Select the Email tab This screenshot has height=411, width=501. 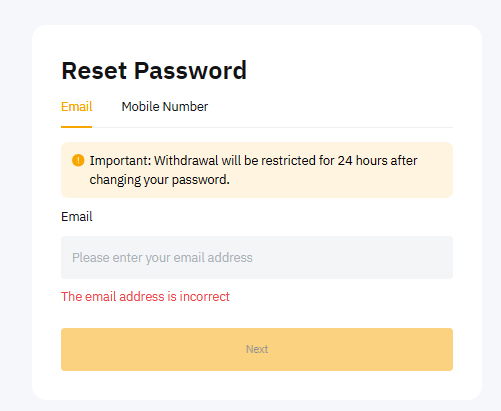click(x=76, y=107)
